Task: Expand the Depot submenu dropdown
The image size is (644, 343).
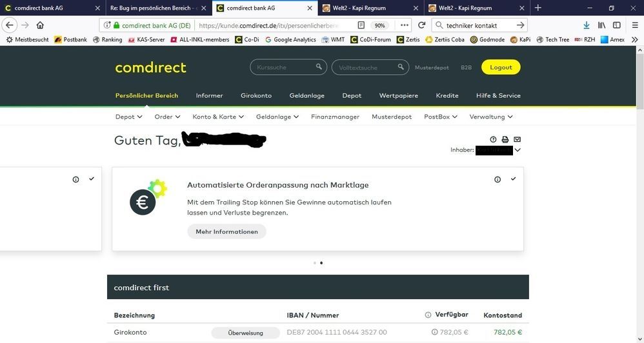Action: tap(128, 117)
